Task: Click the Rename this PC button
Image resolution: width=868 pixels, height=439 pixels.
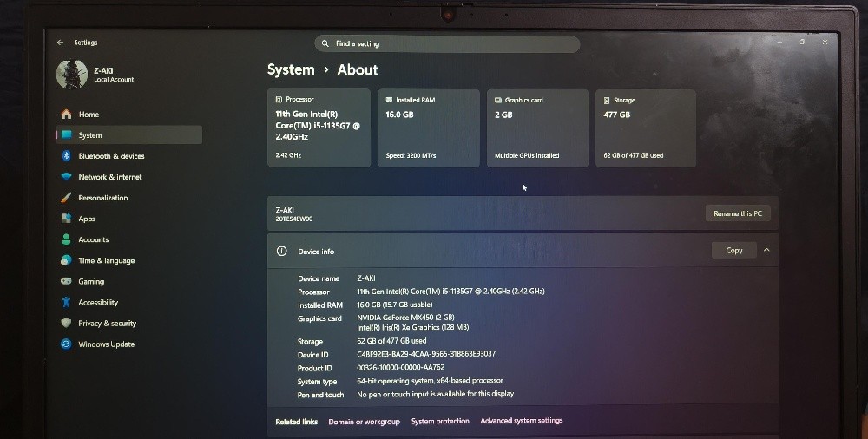Action: pos(737,213)
